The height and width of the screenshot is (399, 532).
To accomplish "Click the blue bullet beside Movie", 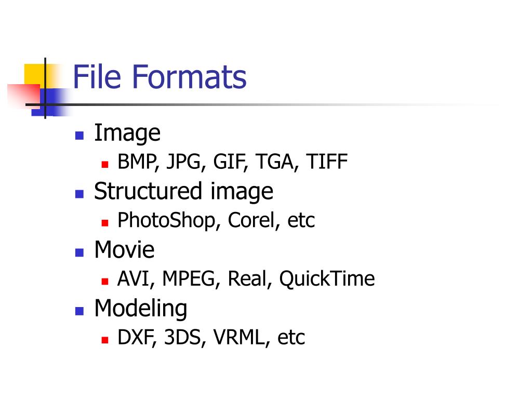I will point(79,252).
